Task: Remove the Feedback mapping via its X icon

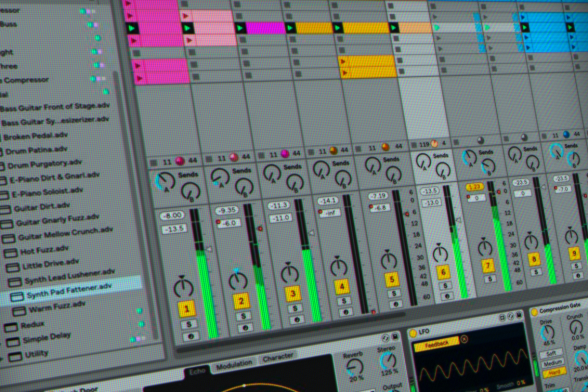Action: 464,339
